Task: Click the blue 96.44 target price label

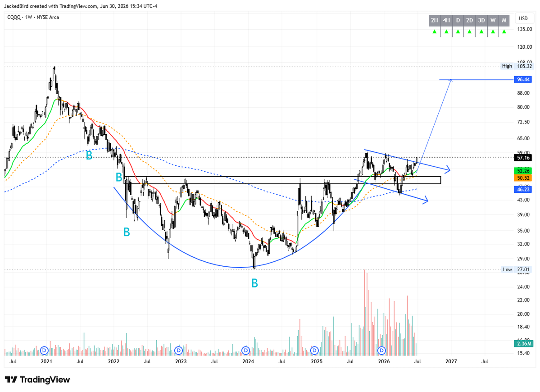Action: (523, 80)
